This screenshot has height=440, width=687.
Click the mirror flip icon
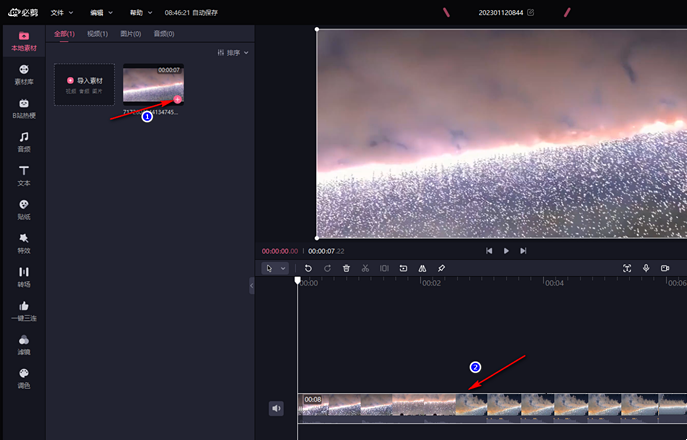pyautogui.click(x=422, y=268)
